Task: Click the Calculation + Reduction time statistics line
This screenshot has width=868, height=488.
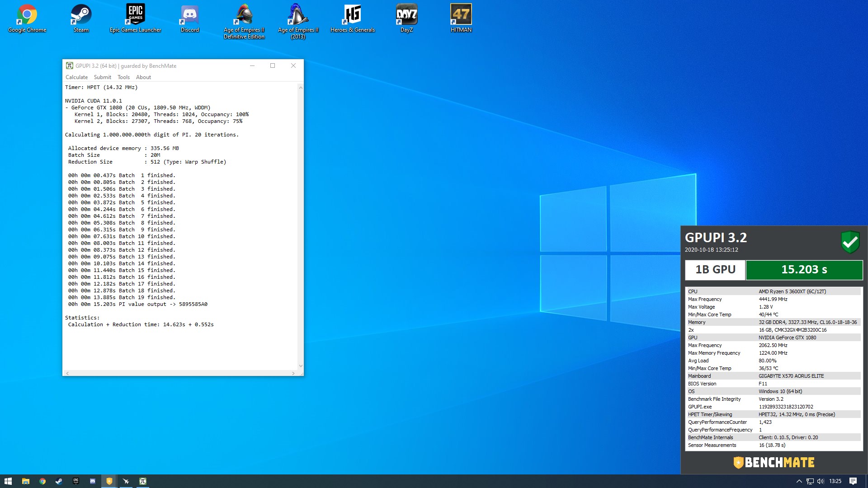Action: tap(141, 324)
